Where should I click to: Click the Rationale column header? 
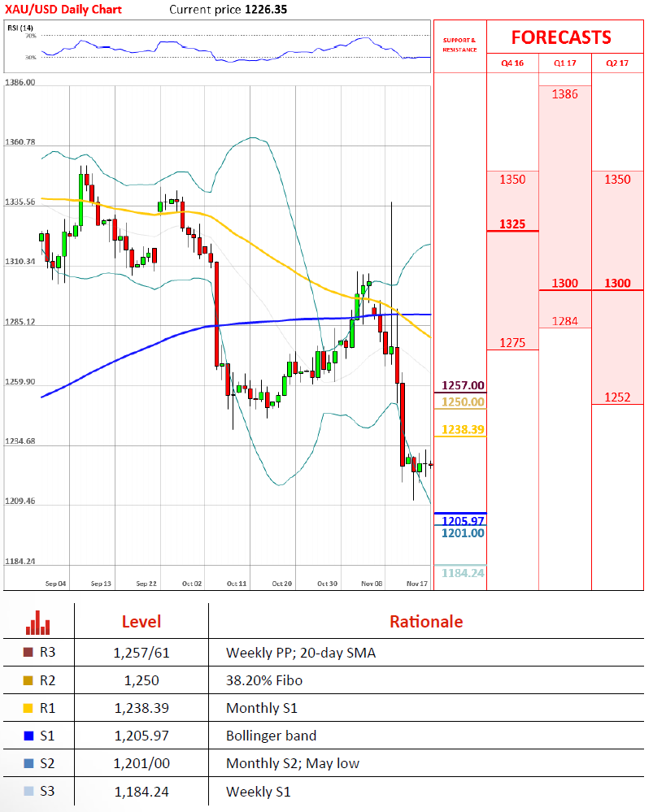click(426, 622)
